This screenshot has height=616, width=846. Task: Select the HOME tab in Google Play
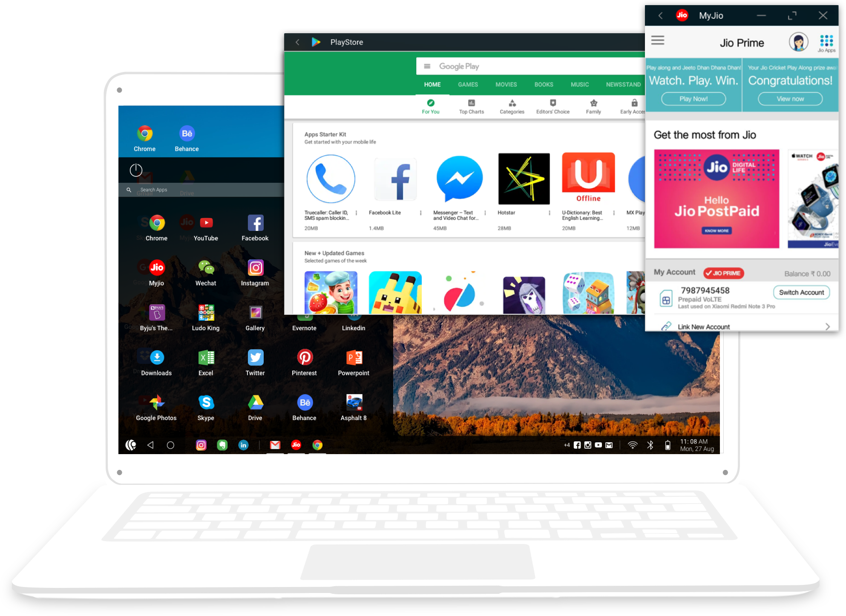click(x=432, y=83)
